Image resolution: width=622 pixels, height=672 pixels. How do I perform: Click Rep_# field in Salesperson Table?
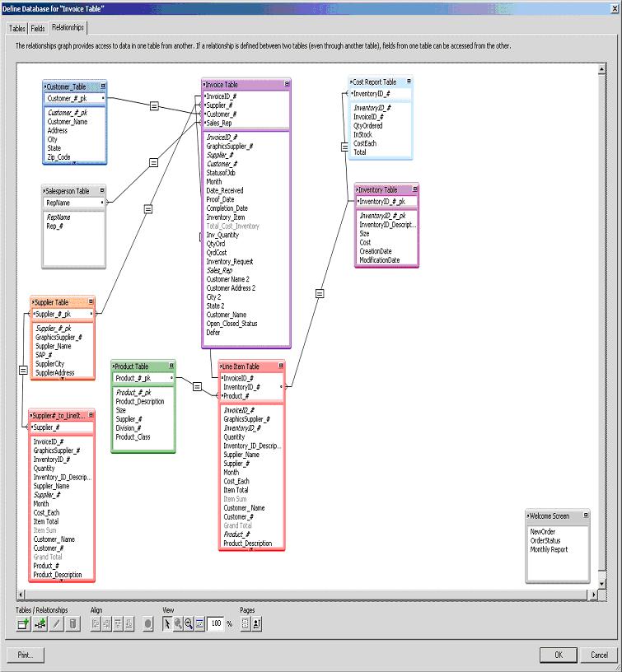coord(54,226)
